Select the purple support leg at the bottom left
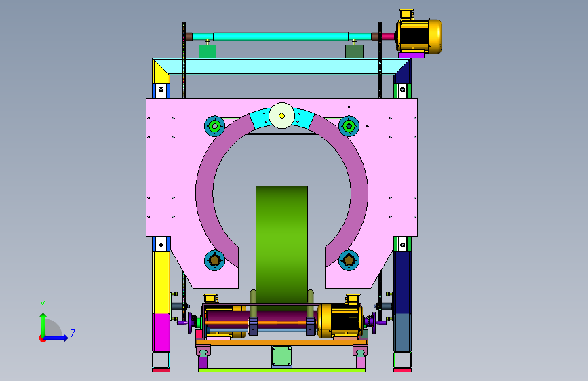588x381 pixels. point(203,362)
